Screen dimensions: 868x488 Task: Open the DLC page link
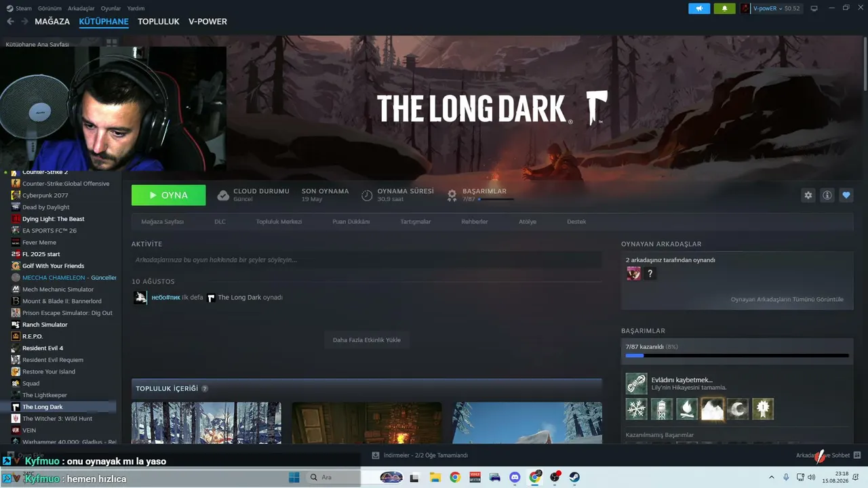pos(220,222)
